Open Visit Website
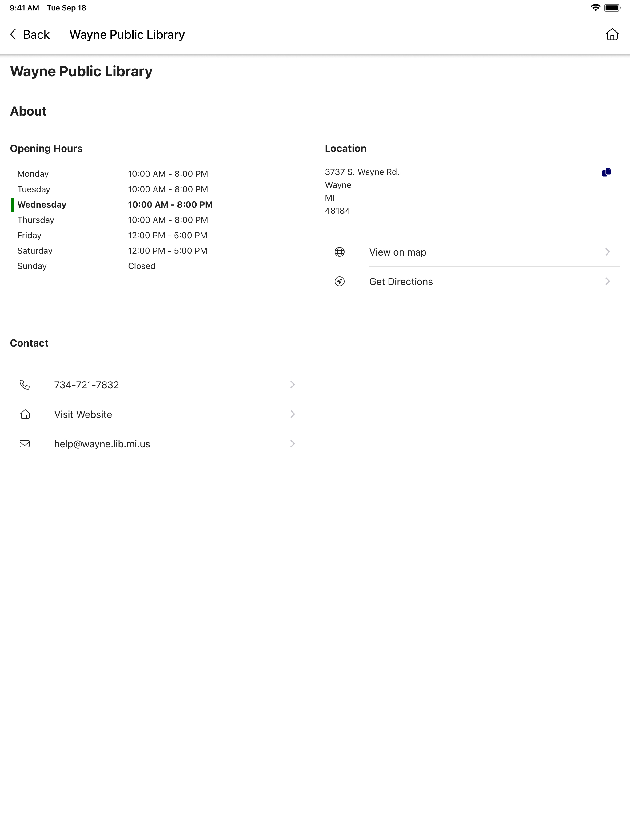This screenshot has height=840, width=630. (x=157, y=414)
